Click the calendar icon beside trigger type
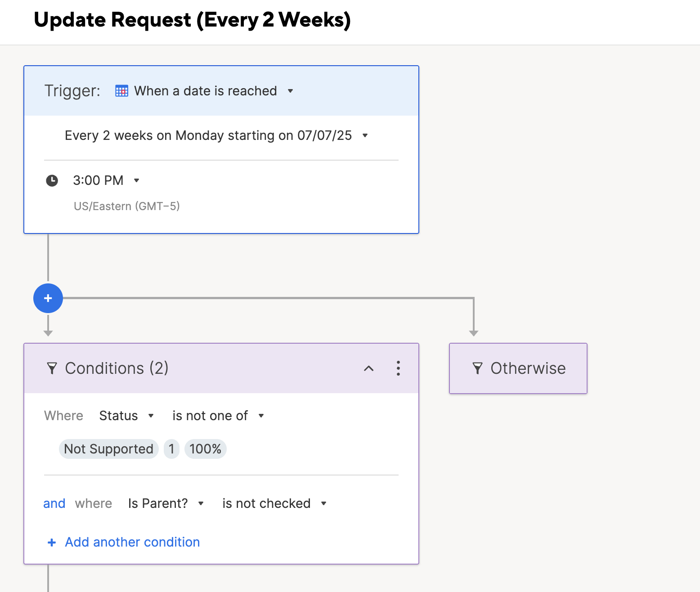 pos(121,91)
